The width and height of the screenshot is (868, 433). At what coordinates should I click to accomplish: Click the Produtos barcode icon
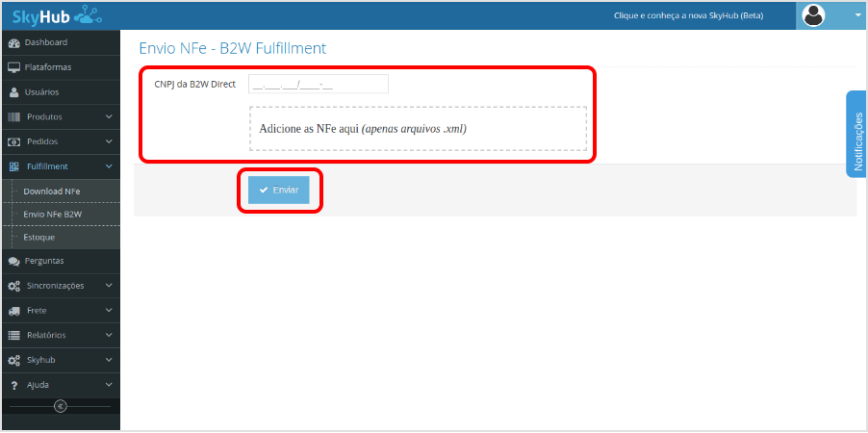click(14, 117)
